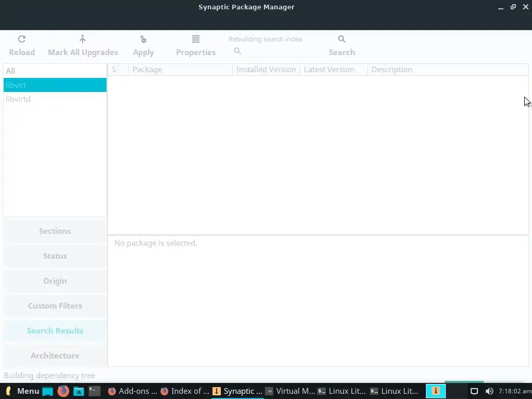Select the All filter entry
Viewport: 532px width, 399px height.
[x=55, y=71]
